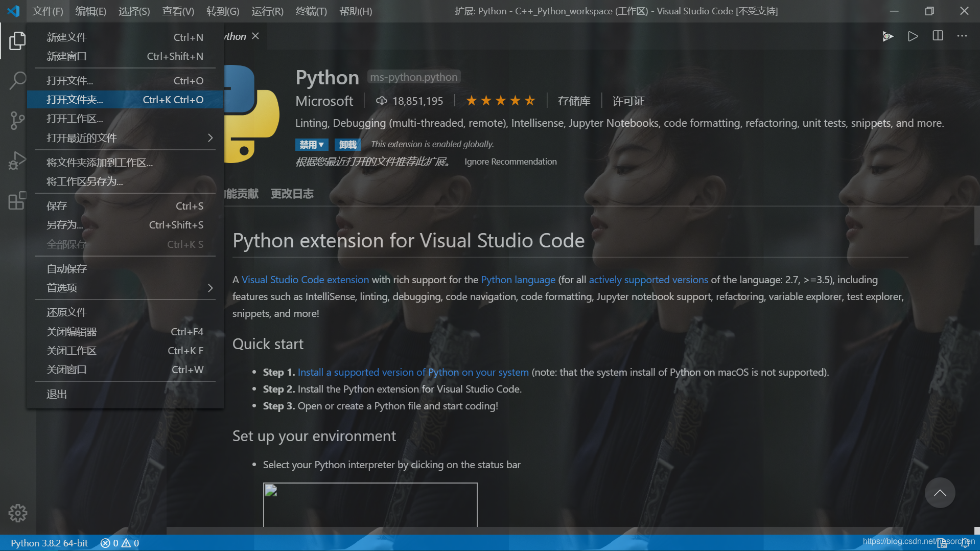Choose 新建窗口 from the File menu

pyautogui.click(x=125, y=56)
